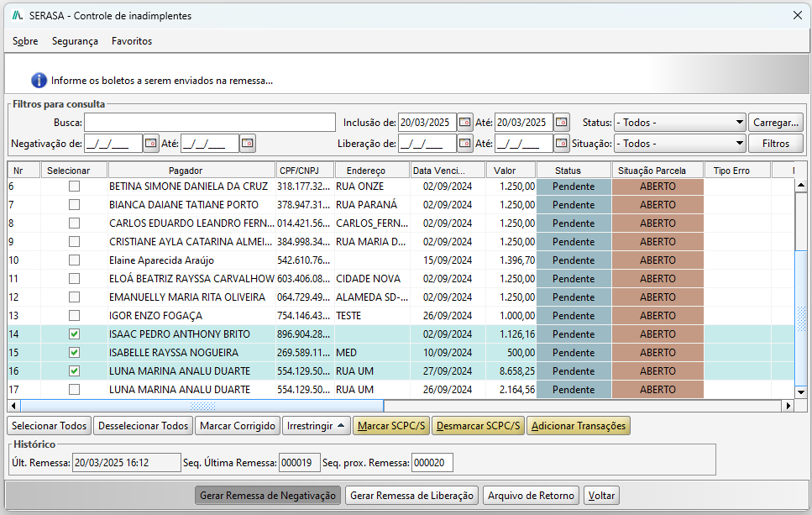Click the Últ. Remessa date field

[126, 463]
